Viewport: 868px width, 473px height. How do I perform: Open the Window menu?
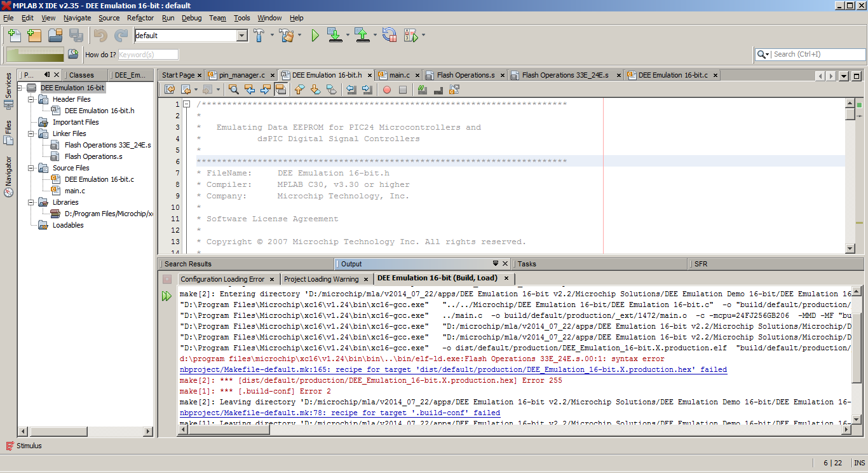coord(269,18)
